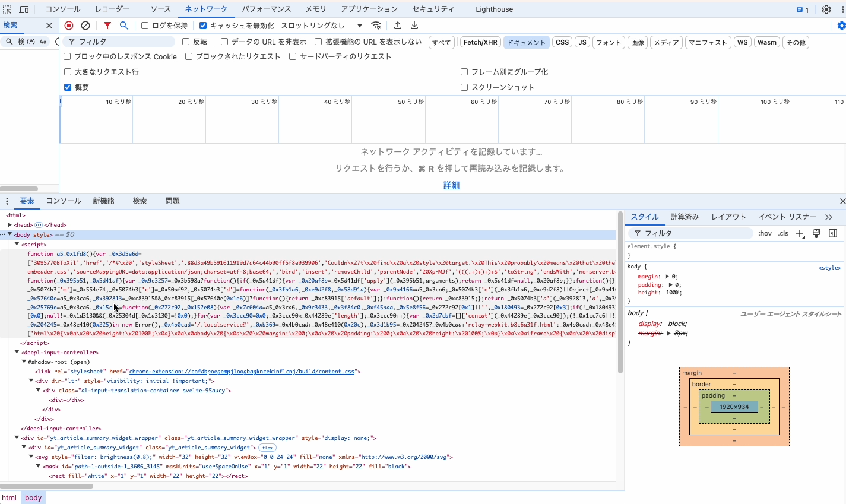Close the bottom drawer panel

[x=842, y=201]
